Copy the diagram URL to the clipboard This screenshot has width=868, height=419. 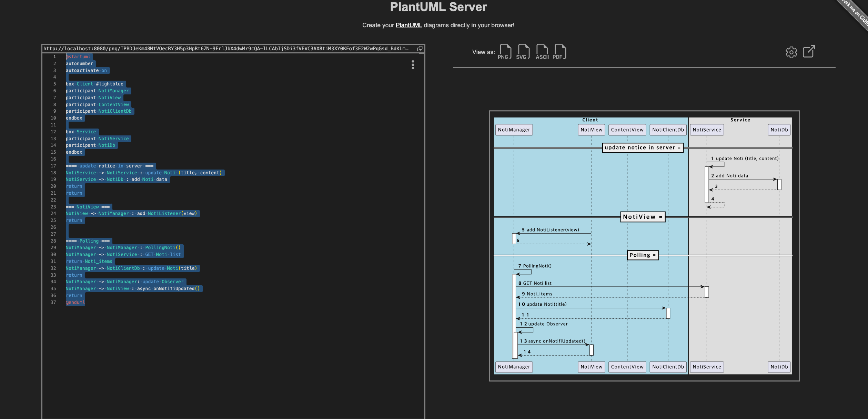[x=420, y=49]
